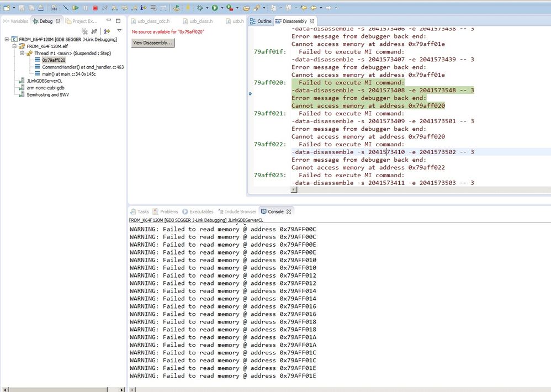
Task: Maximize the Debug view panel
Action: [118, 21]
